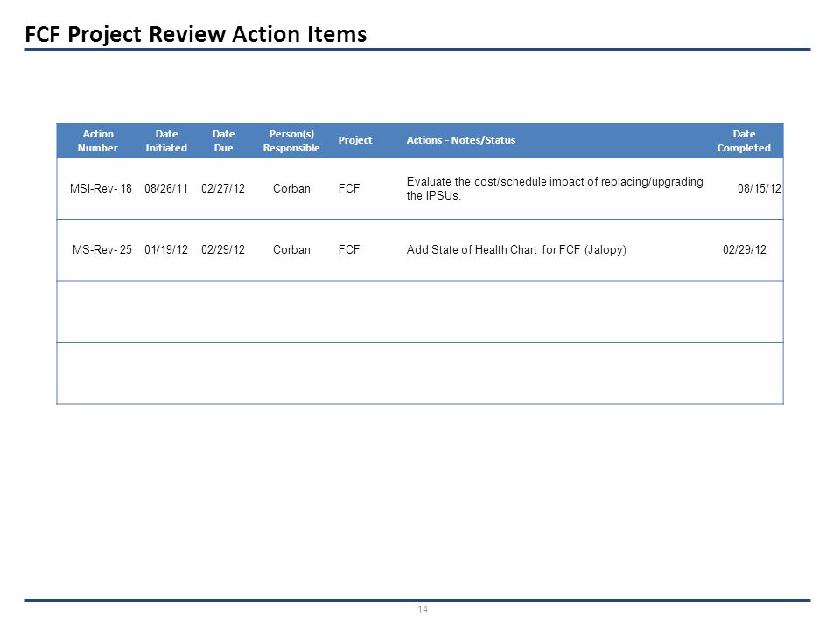840x630 pixels.
Task: Click Corban in the MS-Rev- 25 row
Action: 291,249
